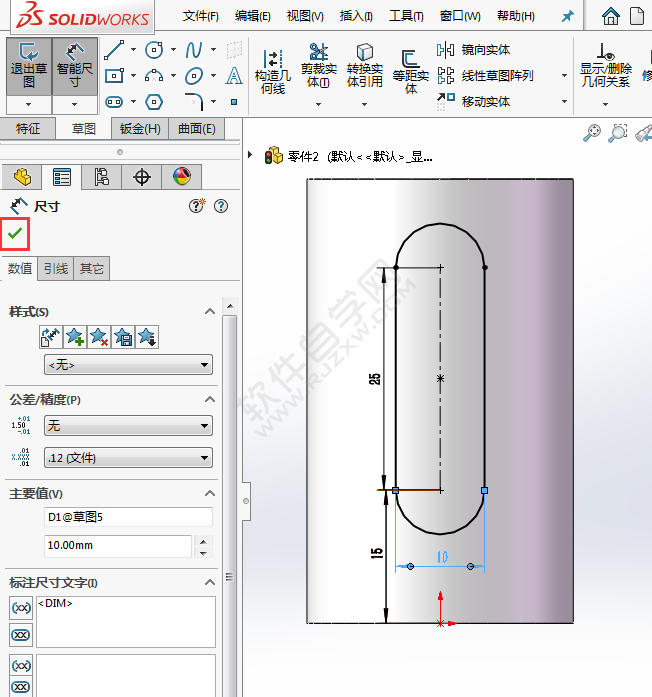
Task: Select the Sketch Fillet tool
Action: [x=194, y=102]
